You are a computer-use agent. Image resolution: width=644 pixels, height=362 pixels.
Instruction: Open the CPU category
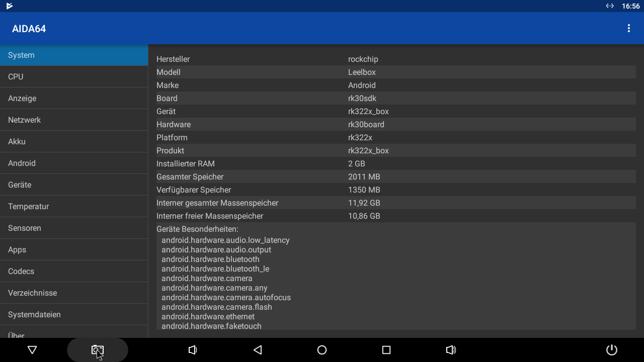click(x=74, y=77)
